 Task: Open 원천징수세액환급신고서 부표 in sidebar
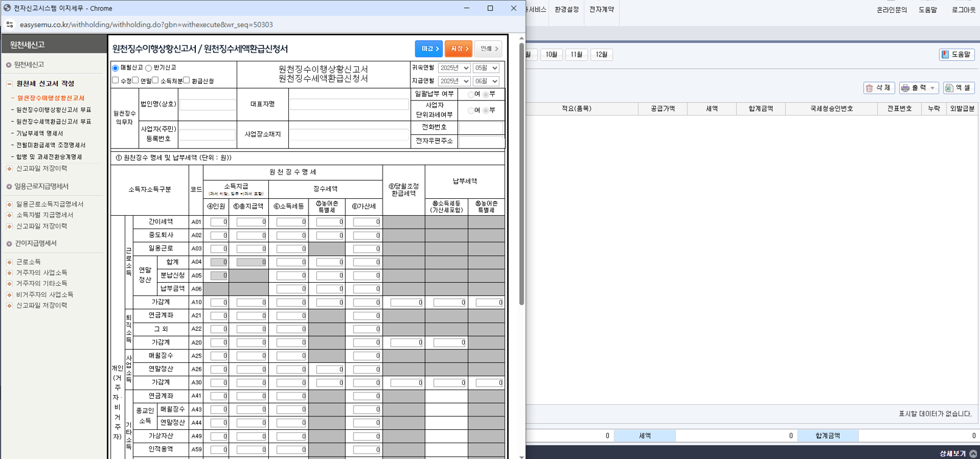point(54,122)
